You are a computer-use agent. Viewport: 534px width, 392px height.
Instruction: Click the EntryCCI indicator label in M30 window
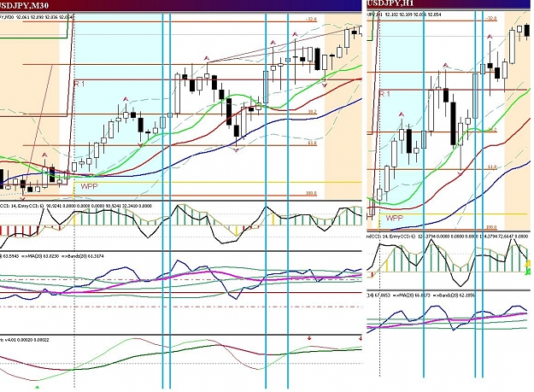pos(76,206)
